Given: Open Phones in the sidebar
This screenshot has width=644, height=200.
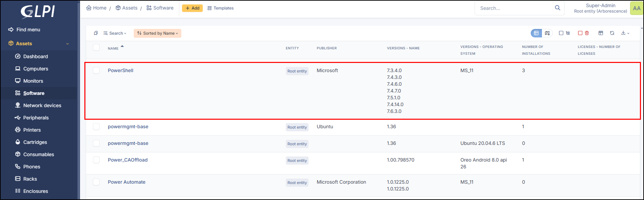Looking at the screenshot, I should click(28, 167).
